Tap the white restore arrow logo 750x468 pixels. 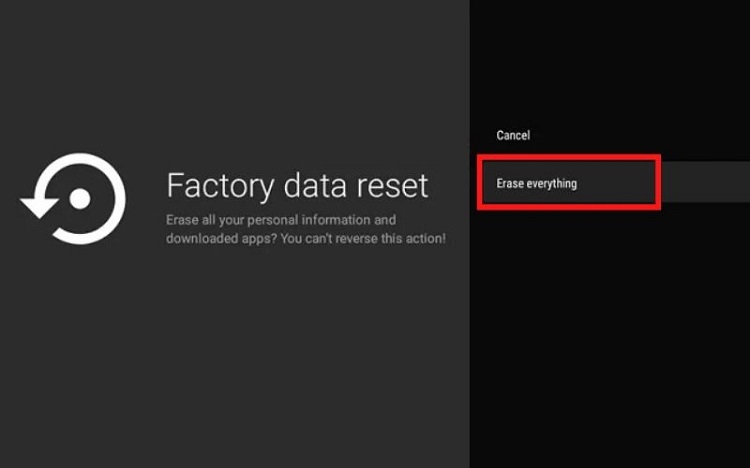pos(75,199)
